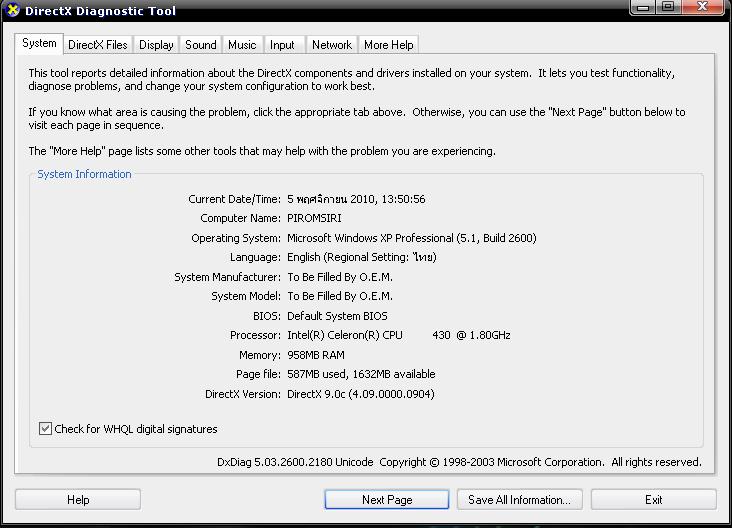Open the More Help tab

pos(389,45)
